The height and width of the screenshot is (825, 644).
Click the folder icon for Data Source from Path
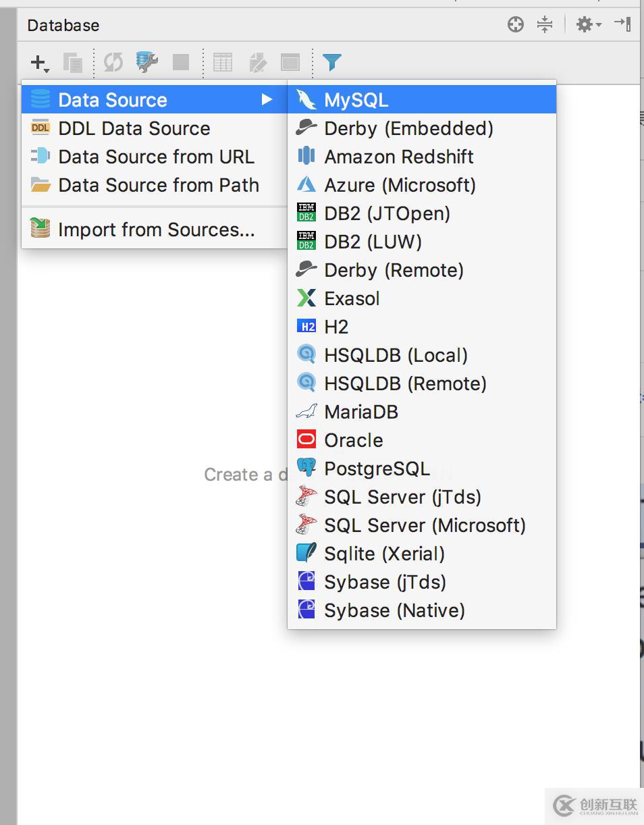coord(41,185)
